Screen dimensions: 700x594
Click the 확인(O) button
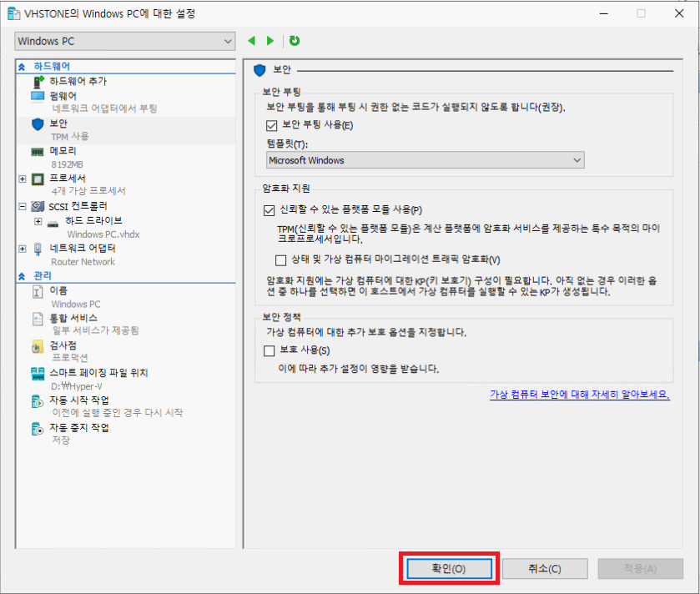tap(449, 569)
